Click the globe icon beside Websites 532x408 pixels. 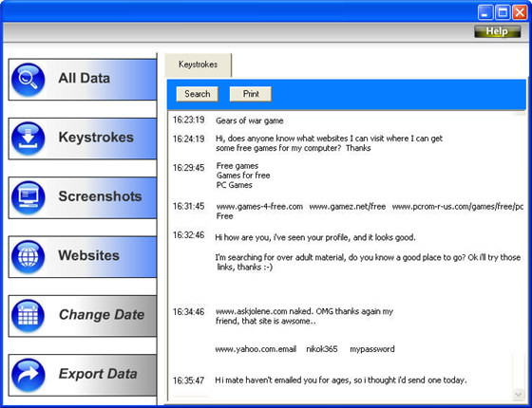[28, 257]
